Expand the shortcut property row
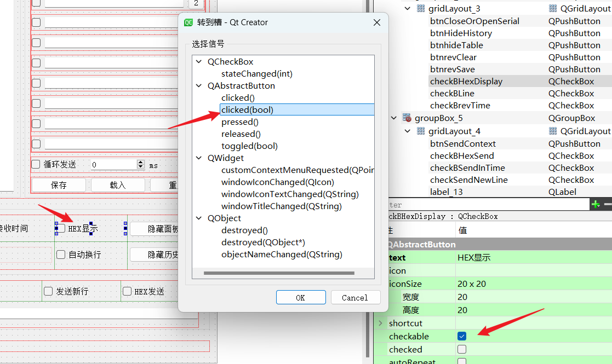This screenshot has width=612, height=364. tap(382, 323)
